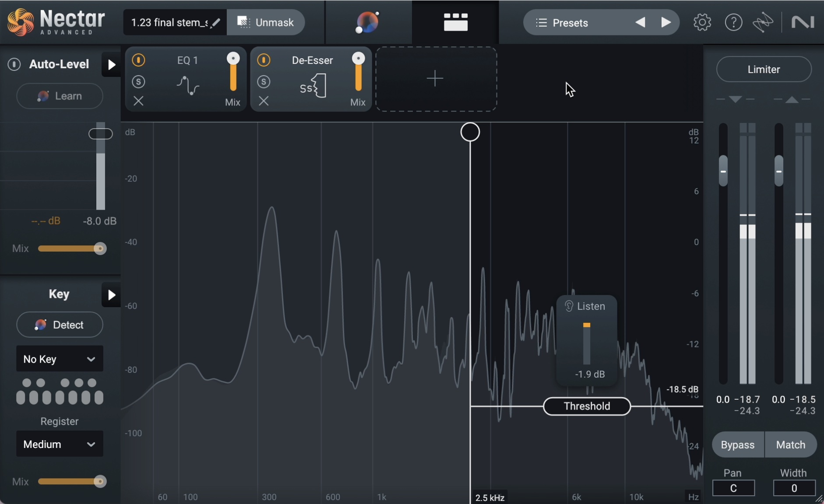
Task: Open the settings gear icon
Action: [x=702, y=22]
